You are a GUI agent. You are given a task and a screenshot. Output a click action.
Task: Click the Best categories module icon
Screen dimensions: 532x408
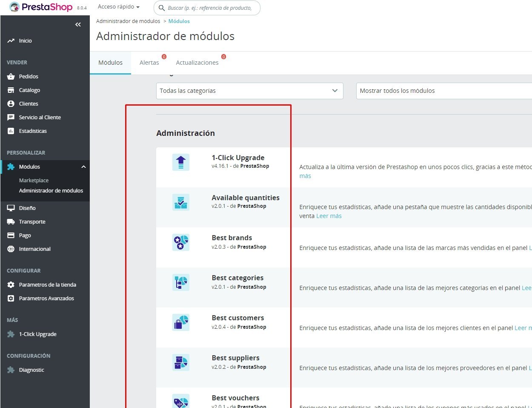(181, 282)
